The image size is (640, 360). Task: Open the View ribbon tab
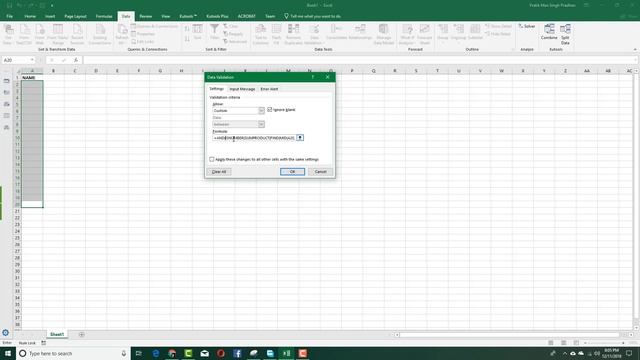[x=165, y=16]
